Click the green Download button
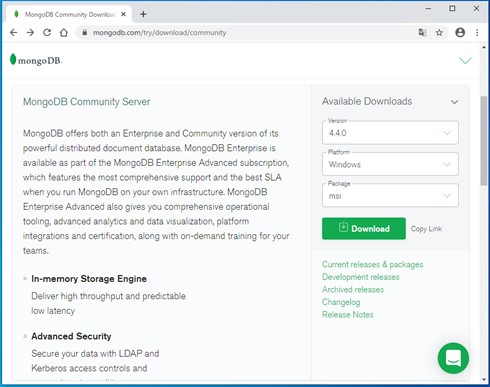The height and width of the screenshot is (387, 490). coord(364,229)
